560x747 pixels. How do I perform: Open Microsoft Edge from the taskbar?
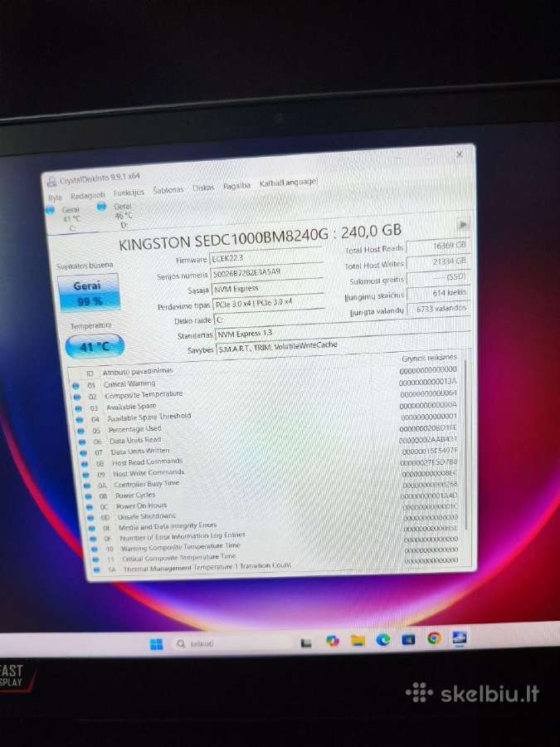tap(382, 640)
